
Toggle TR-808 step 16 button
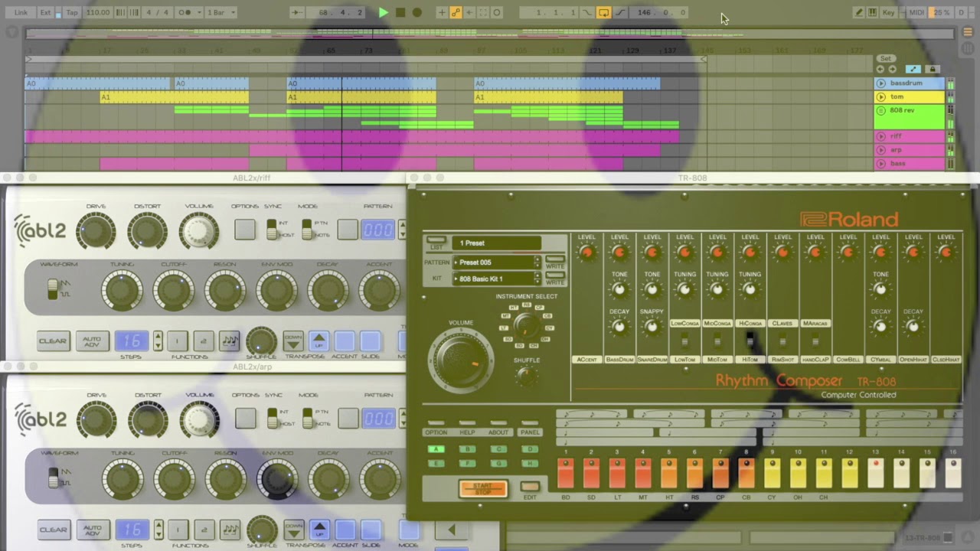coord(953,473)
